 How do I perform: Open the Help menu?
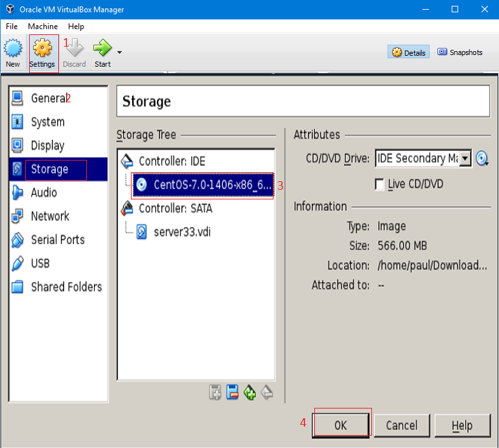pyautogui.click(x=76, y=27)
